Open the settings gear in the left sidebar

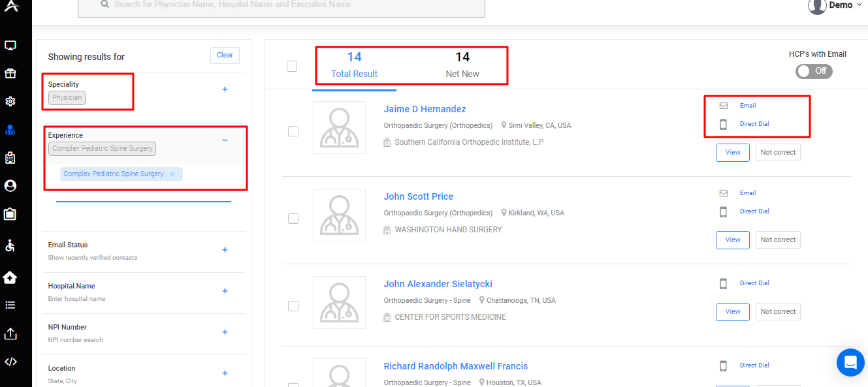(x=9, y=101)
